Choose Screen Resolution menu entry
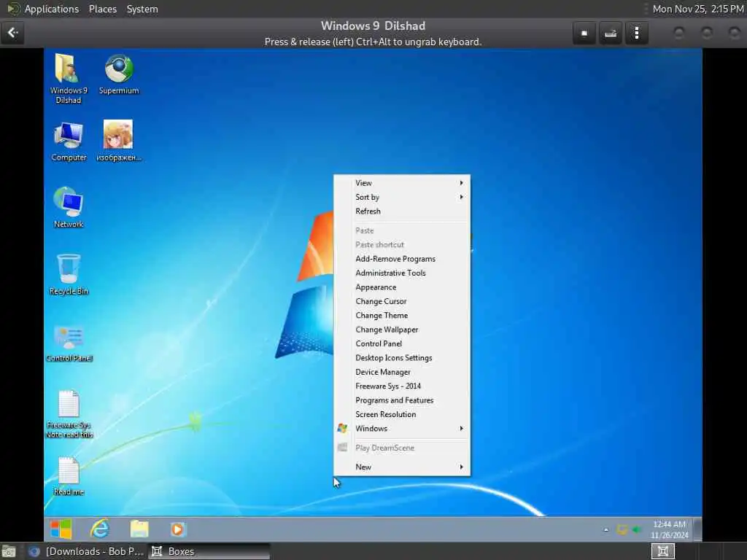This screenshot has height=560, width=747. (402, 414)
